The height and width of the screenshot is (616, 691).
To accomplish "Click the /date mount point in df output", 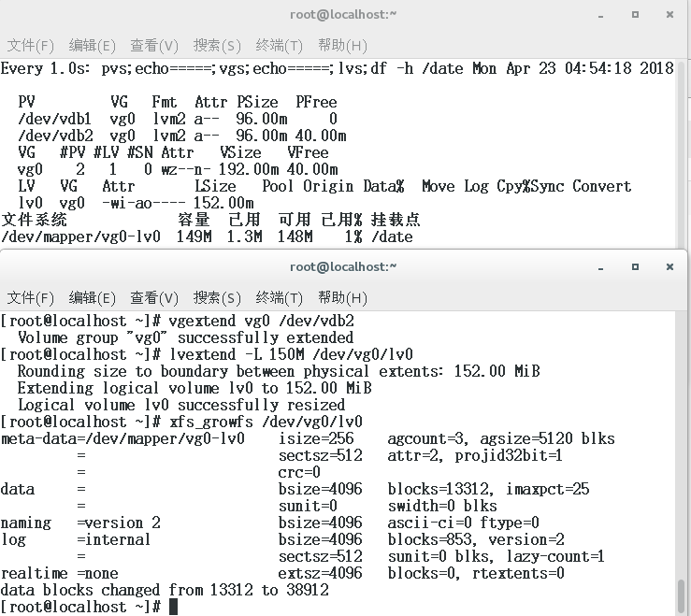I will pos(392,237).
